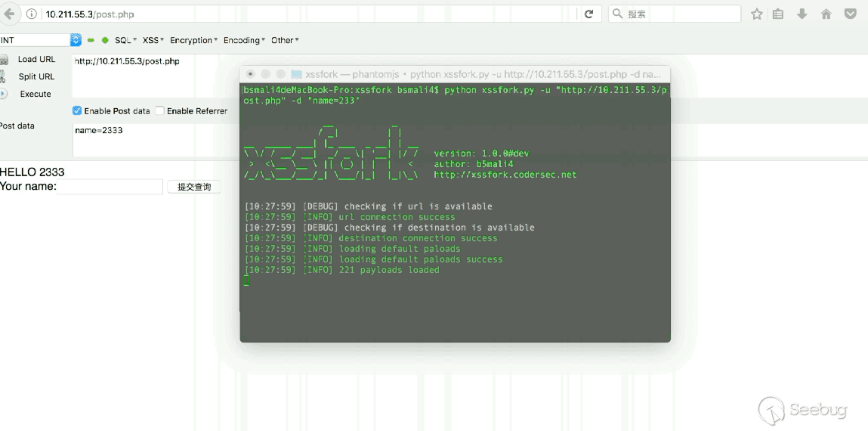Click the Pocket icon in toolbar
Screen dimensions: 868x431
(850, 14)
